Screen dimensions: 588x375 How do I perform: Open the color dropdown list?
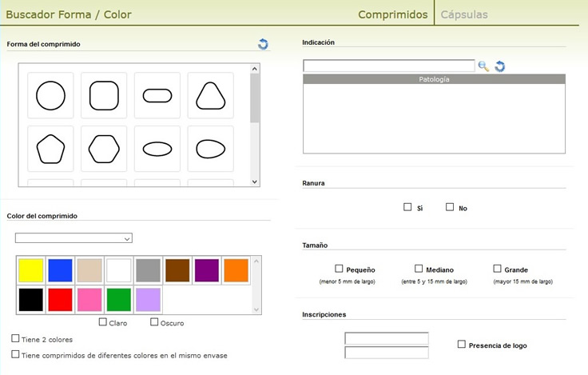73,237
